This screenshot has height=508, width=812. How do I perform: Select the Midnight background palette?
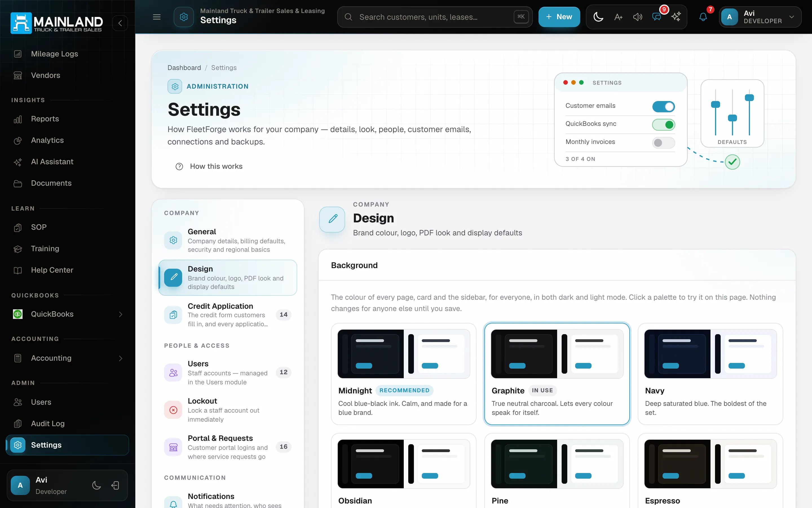[x=404, y=374]
